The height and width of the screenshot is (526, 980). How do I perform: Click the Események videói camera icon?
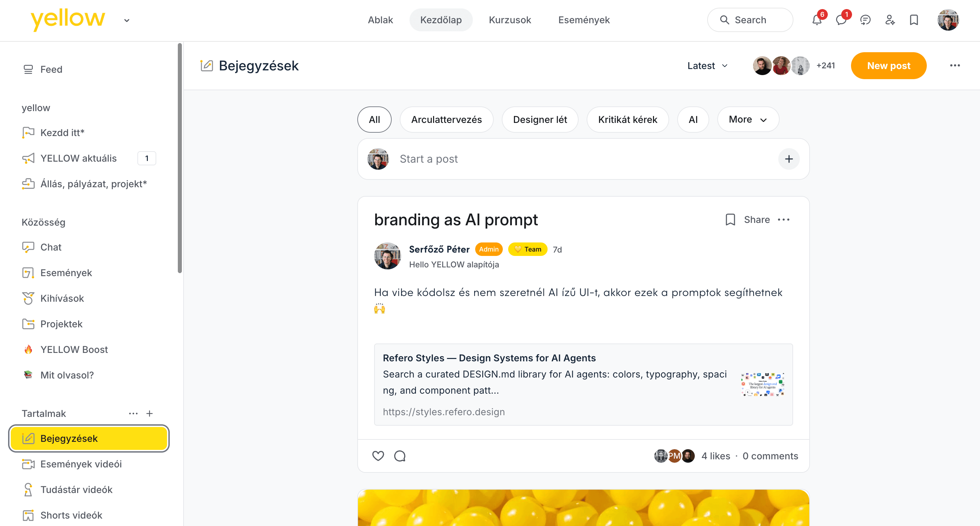pos(28,464)
